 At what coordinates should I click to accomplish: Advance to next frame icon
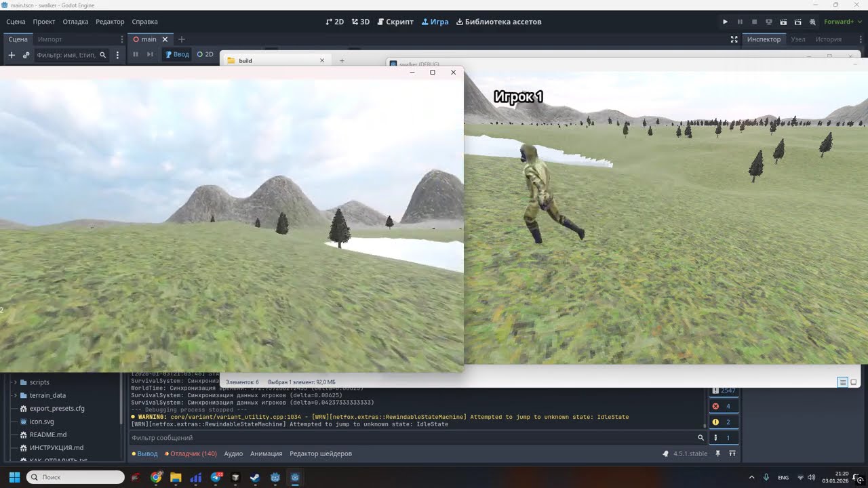(150, 54)
